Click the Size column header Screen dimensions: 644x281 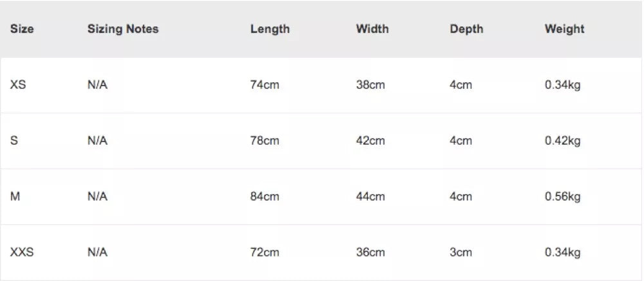click(x=22, y=29)
